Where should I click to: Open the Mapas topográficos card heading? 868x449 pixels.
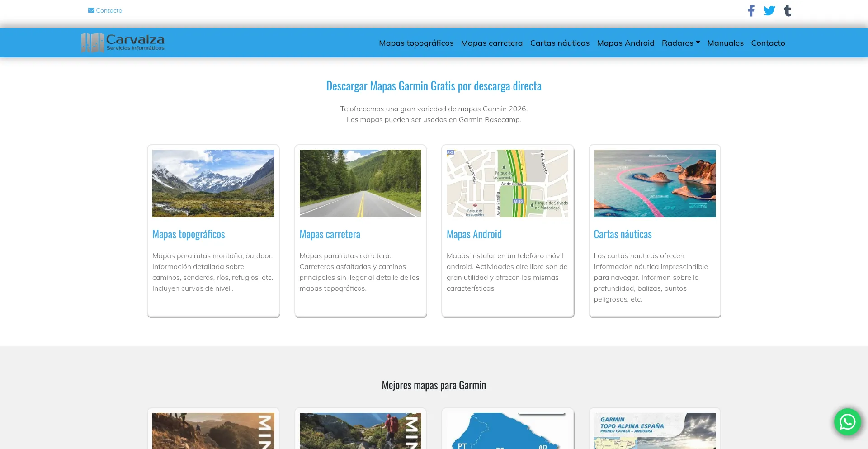(x=189, y=234)
